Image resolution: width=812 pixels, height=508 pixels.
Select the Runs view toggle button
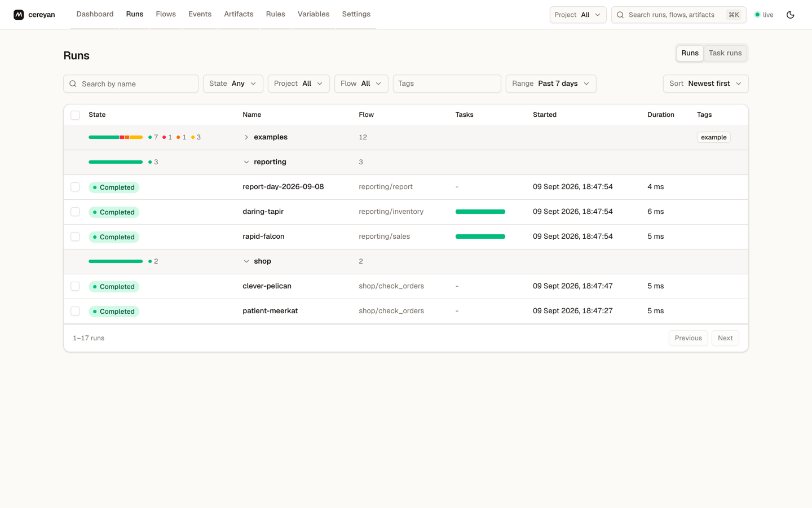[690, 53]
